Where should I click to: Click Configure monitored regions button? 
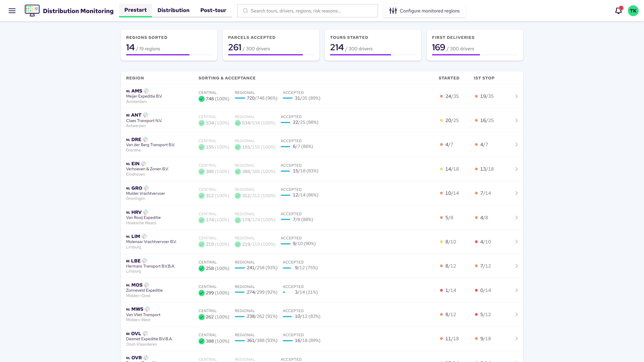click(424, 11)
